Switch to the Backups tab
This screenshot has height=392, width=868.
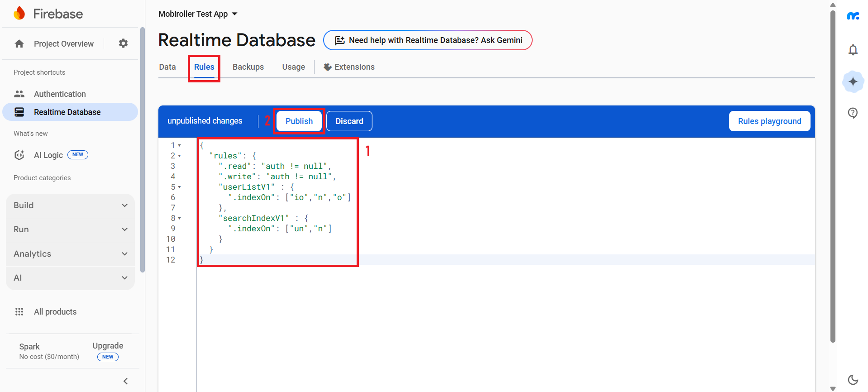point(248,67)
